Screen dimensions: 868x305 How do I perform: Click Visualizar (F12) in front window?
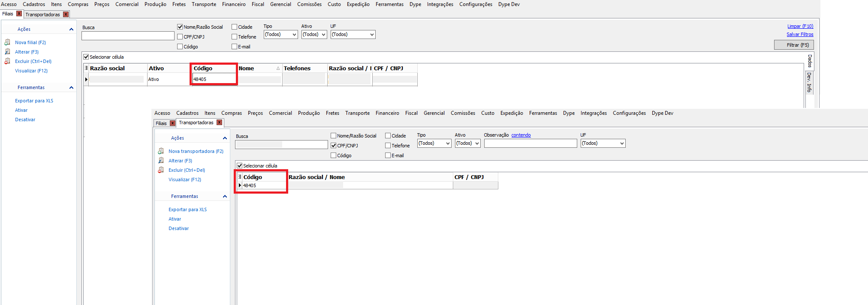point(185,179)
